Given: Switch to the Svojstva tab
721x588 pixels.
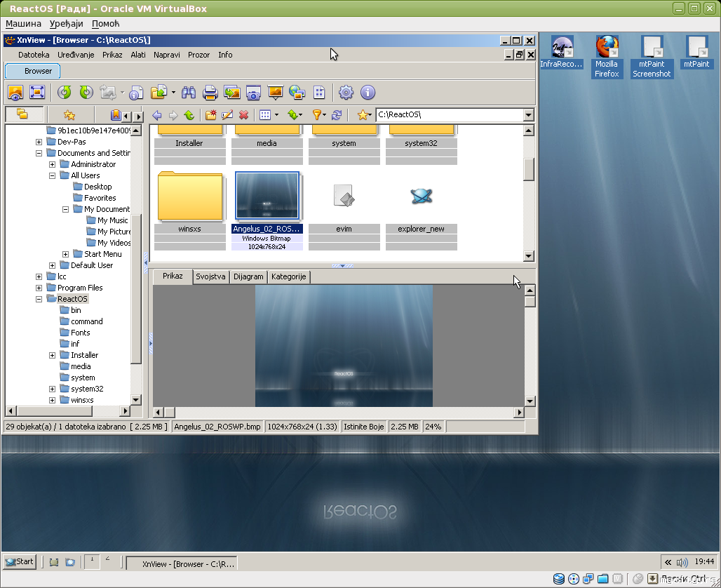Looking at the screenshot, I should point(210,276).
